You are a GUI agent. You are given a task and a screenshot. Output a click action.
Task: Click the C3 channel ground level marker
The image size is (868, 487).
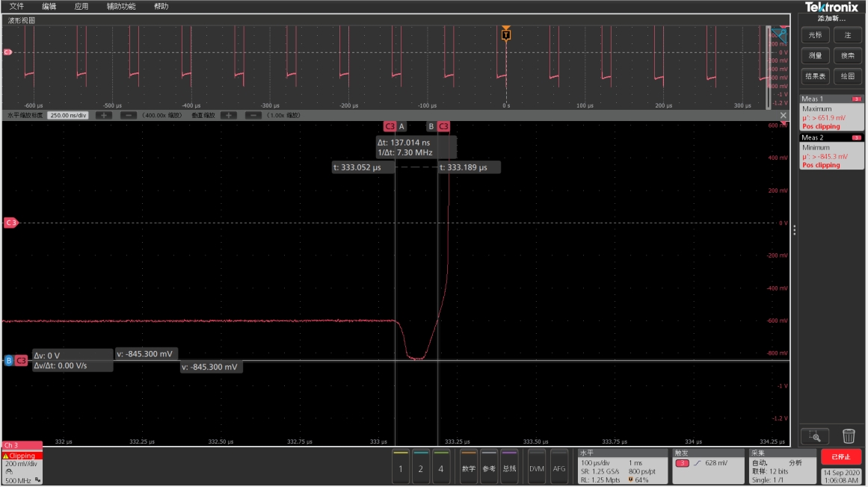(10, 223)
